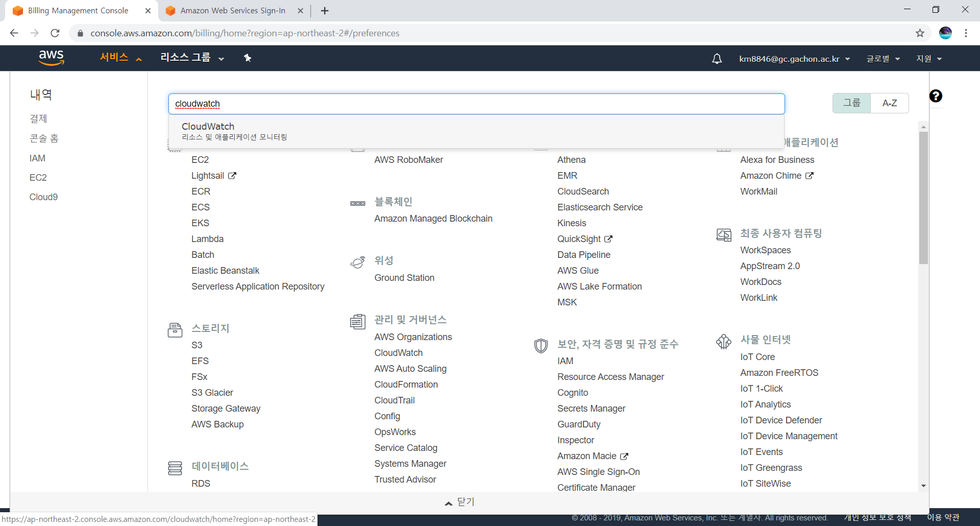
Task: Open the IoT Core link
Action: (757, 357)
